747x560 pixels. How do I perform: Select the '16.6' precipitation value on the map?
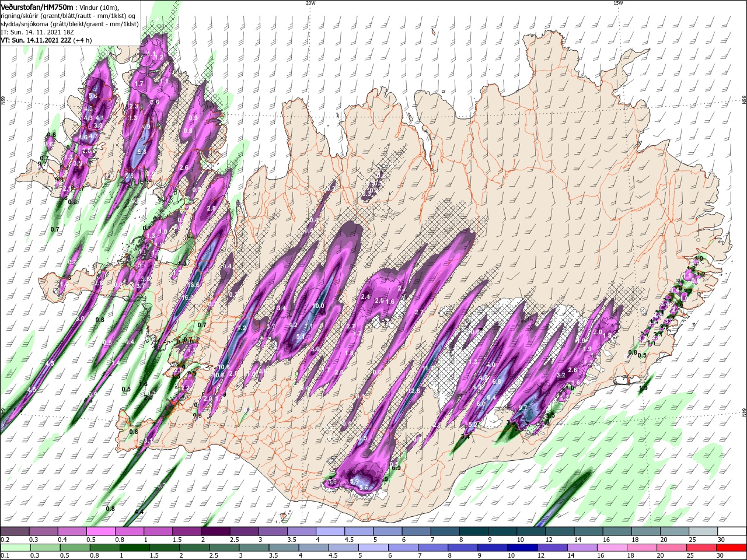[x=194, y=285]
